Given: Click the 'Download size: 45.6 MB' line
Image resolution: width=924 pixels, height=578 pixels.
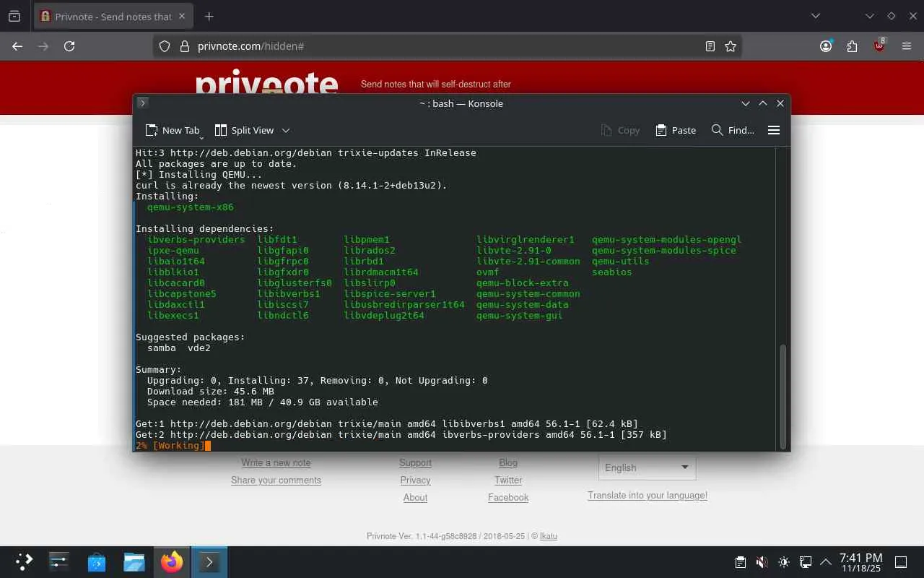Looking at the screenshot, I should point(211,392).
